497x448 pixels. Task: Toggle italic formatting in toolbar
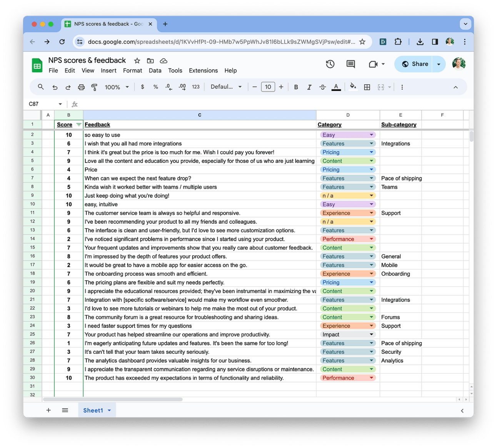pos(309,87)
